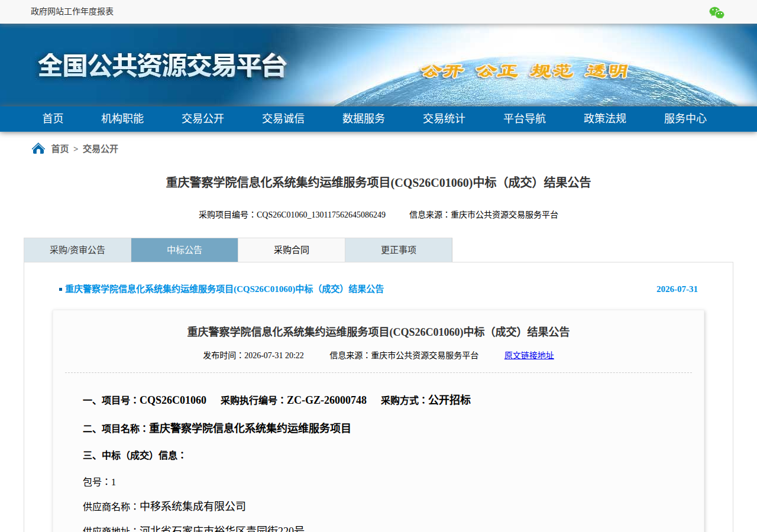Go to 首页 in navigation bar
Image resolution: width=757 pixels, height=532 pixels.
pyautogui.click(x=53, y=118)
